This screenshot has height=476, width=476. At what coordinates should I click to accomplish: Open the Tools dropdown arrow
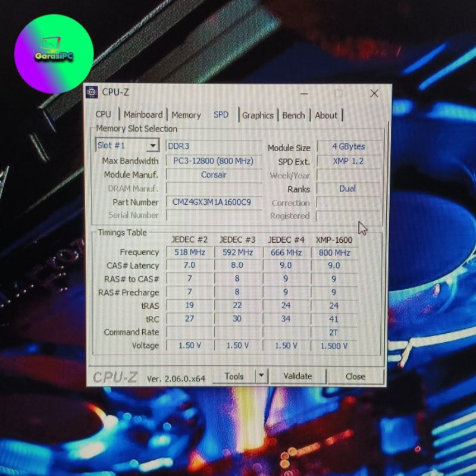click(261, 375)
